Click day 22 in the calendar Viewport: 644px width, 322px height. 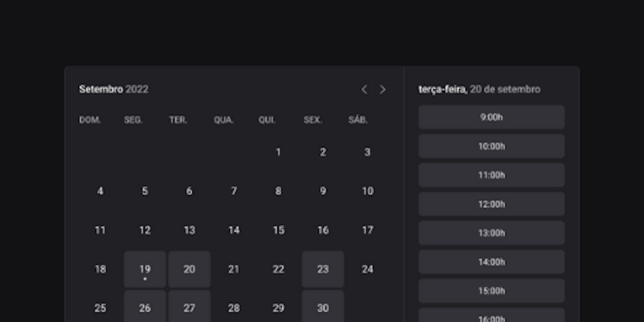click(x=278, y=269)
